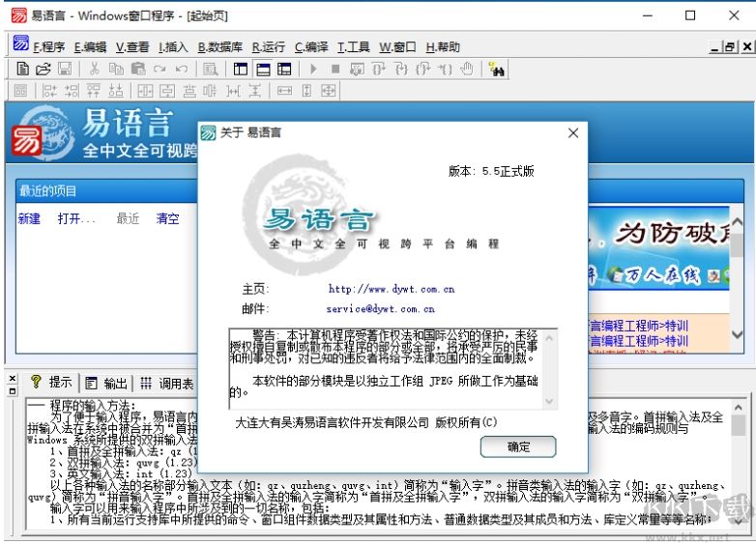
Task: Switch to the 调用表 tab
Action: [167, 383]
